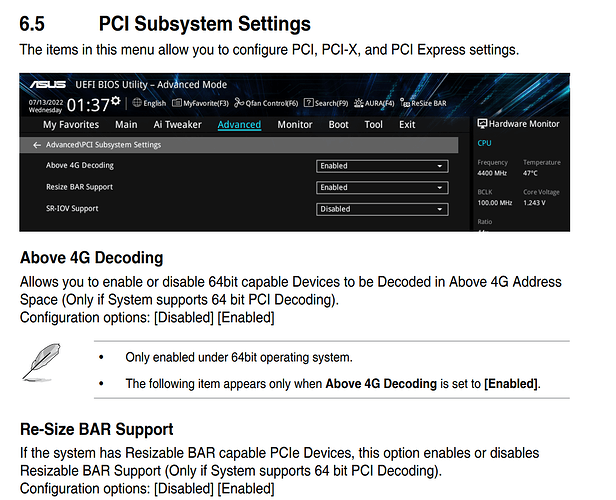Open Above 4G Decoding dropdown

point(382,166)
